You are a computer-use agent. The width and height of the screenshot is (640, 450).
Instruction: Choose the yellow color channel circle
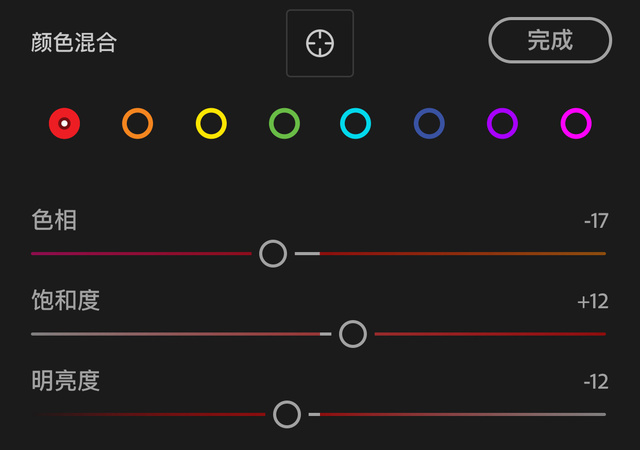pos(211,123)
